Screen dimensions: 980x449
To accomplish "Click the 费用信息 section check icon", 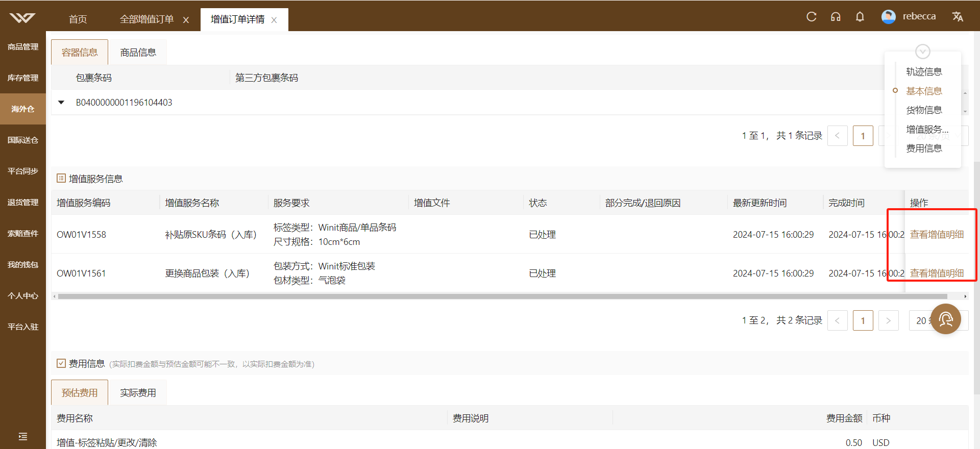I will 61,363.
